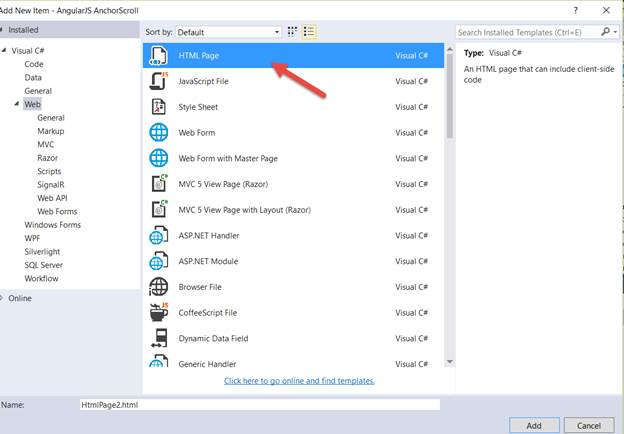Open the search options dropdown arrow
Viewport: 624px width, 434px height.
(616, 32)
